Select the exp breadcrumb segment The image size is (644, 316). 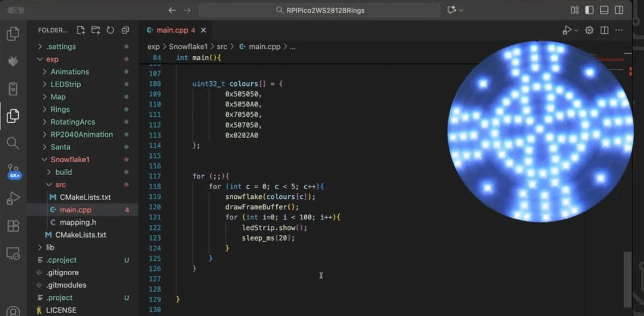pyautogui.click(x=153, y=47)
